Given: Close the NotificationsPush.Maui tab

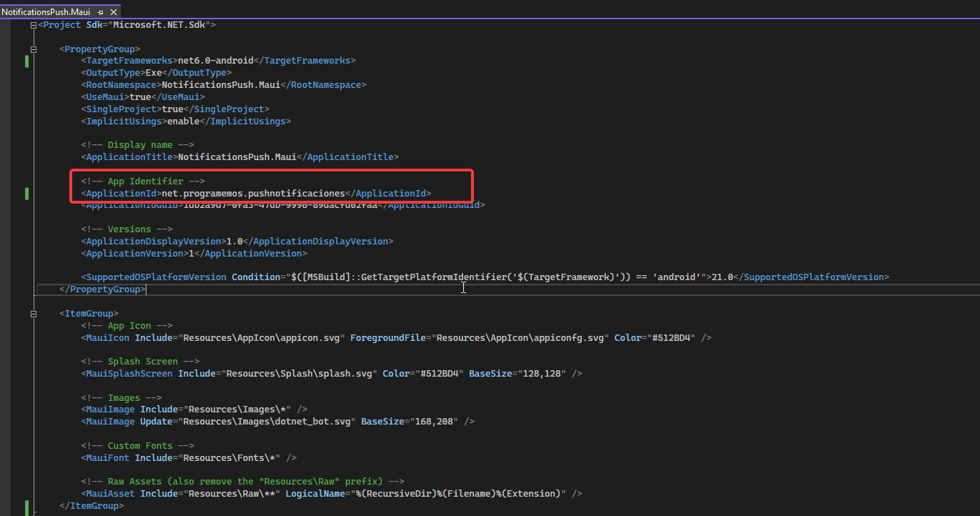Looking at the screenshot, I should (114, 11).
